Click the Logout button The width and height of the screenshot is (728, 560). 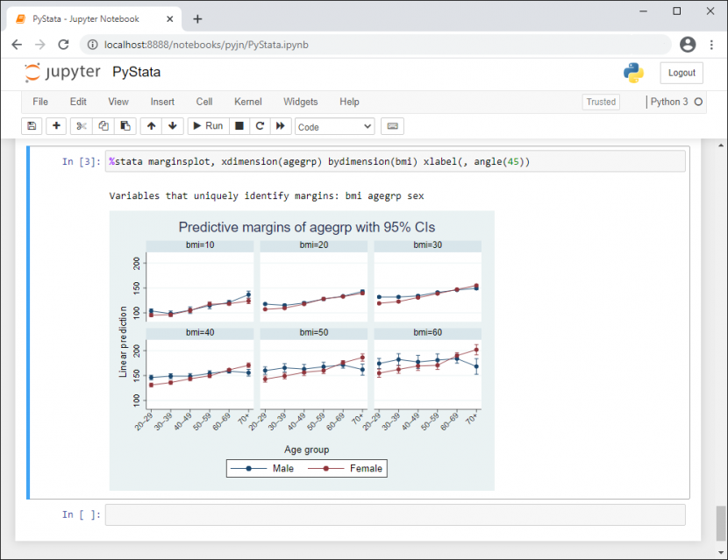(x=682, y=73)
